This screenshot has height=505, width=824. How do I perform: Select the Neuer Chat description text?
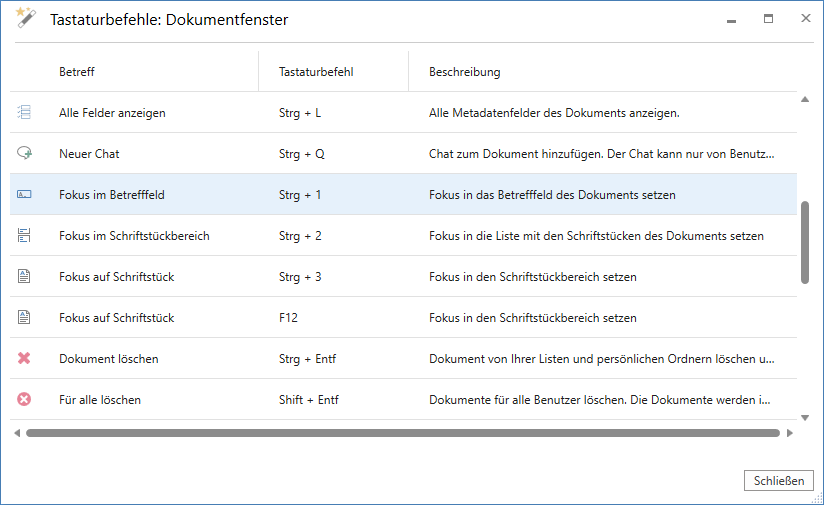pos(601,154)
